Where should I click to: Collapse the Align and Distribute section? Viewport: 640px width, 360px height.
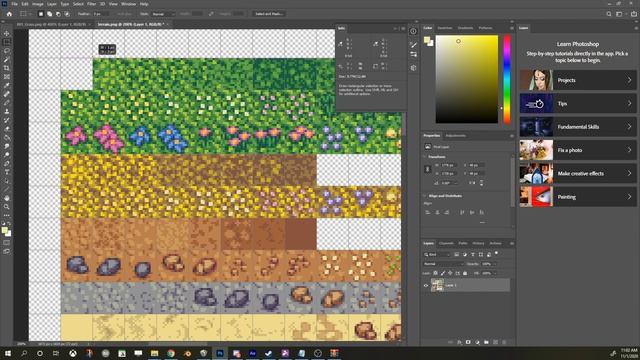tap(424, 196)
